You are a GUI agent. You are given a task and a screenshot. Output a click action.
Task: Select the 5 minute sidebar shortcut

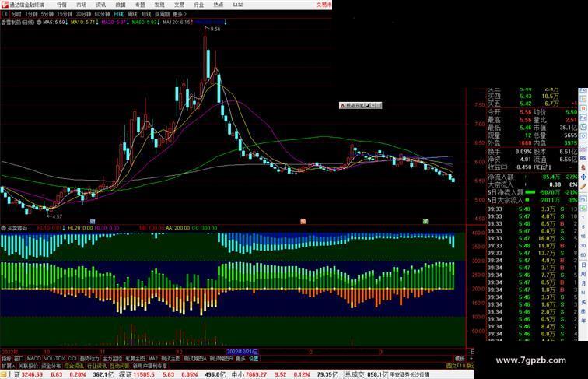[583, 227]
